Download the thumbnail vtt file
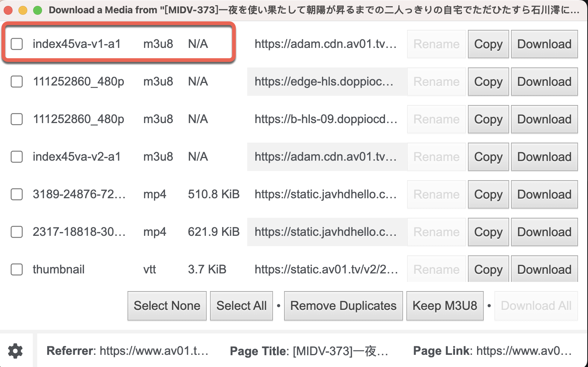 pos(544,270)
